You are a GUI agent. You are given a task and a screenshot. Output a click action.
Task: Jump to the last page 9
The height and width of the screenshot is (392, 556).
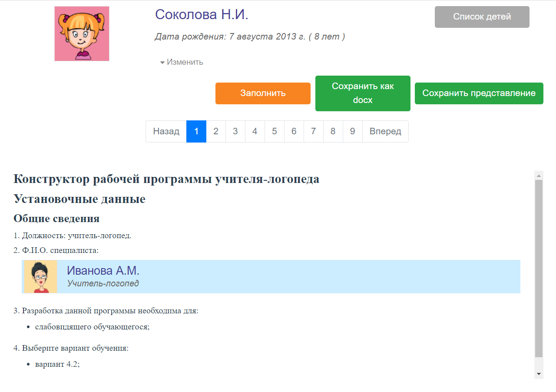point(353,131)
